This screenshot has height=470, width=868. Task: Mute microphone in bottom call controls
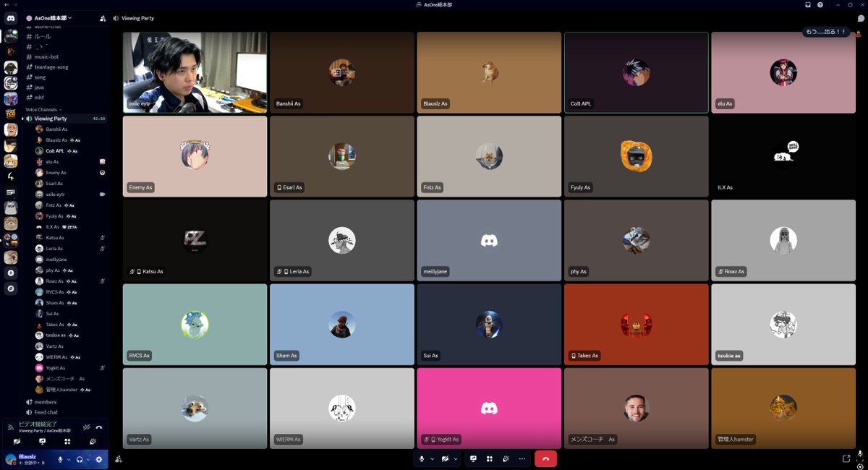pyautogui.click(x=422, y=458)
